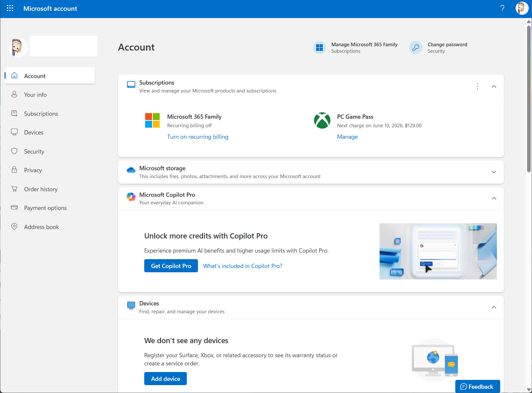Open the profile avatar in top bar
532x393 pixels.
pos(522,8)
